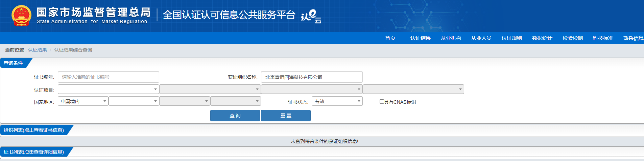
Task: Open the third 国家地区 dropdown
Action: 185,101
